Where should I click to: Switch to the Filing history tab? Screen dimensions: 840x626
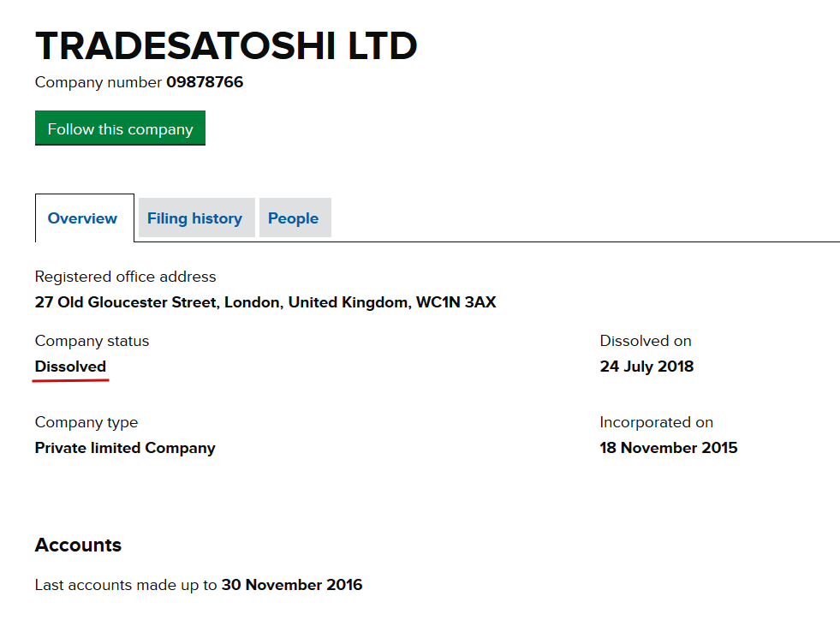[197, 218]
